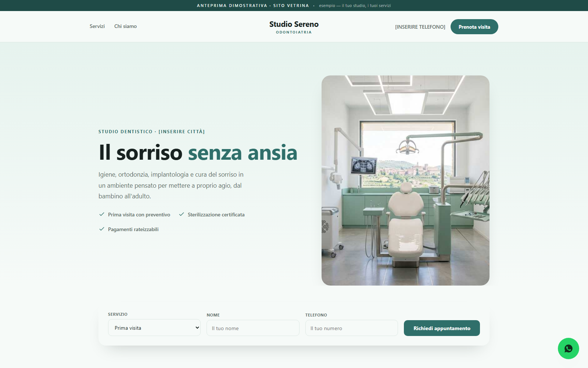Click the text 'STUDIO DENTISTICO · [INSERIRE CITTÀ]'
The image size is (588, 368).
point(151,132)
